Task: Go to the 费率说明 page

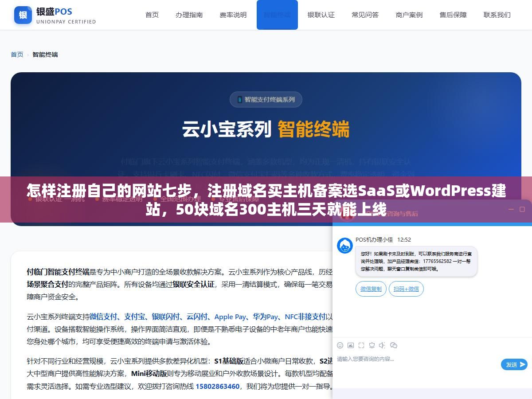Action: (x=233, y=15)
